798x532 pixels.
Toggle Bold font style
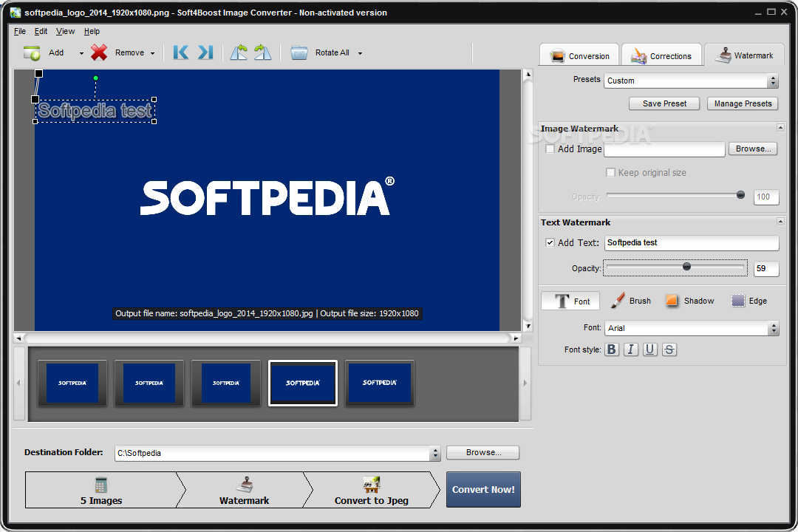pos(612,349)
